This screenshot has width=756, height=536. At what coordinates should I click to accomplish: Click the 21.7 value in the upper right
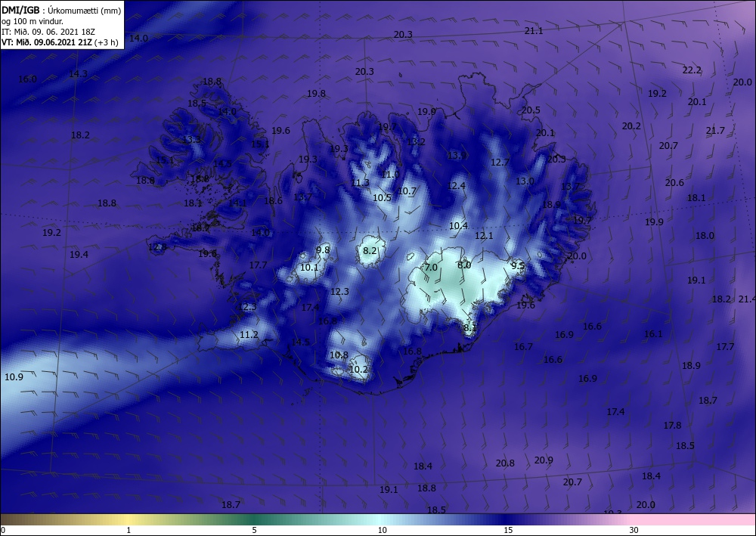pos(715,131)
